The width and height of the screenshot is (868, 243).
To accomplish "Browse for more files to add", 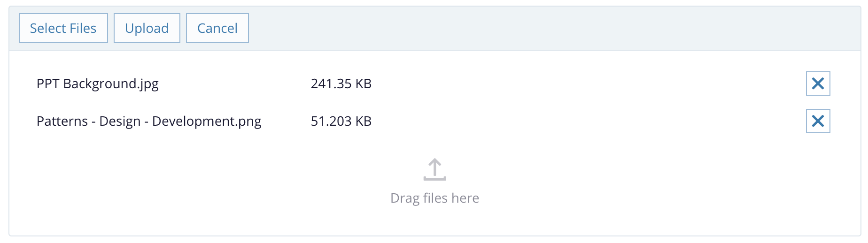I will [63, 28].
